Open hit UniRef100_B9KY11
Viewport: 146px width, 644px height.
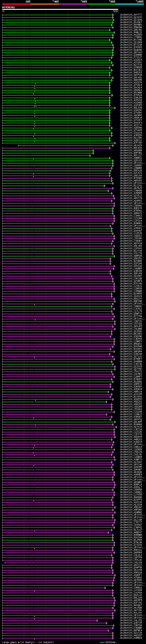coord(131,550)
